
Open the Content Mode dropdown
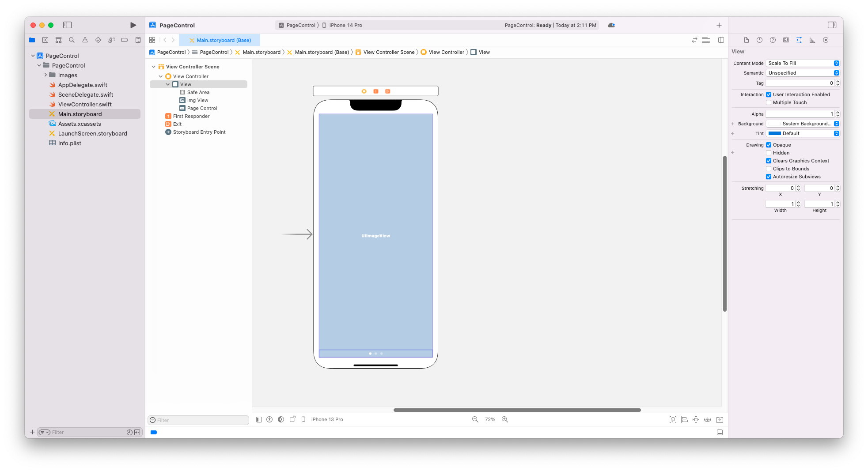click(x=803, y=63)
